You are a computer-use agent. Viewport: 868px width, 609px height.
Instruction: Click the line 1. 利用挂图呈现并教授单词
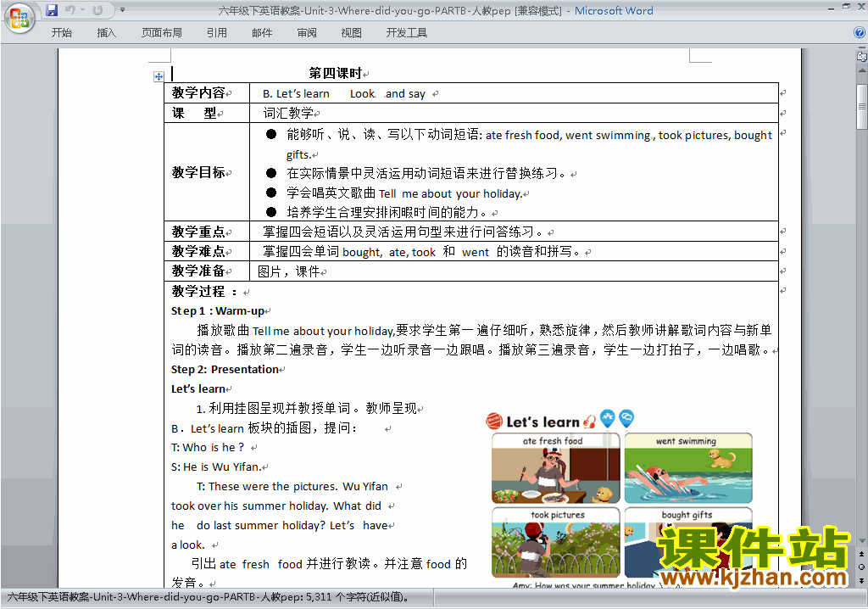coord(307,408)
